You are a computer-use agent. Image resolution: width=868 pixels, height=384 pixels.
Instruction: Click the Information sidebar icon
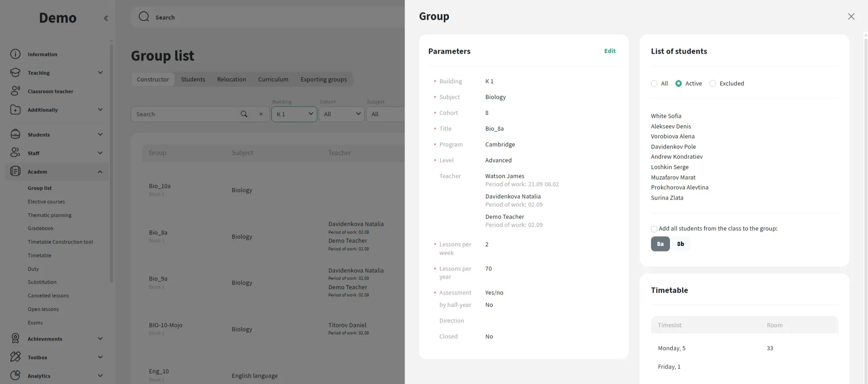pos(15,54)
